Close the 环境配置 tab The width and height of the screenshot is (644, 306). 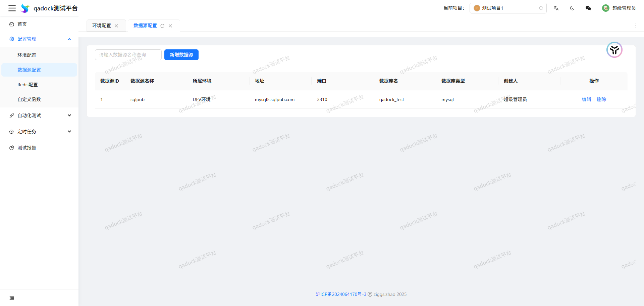pos(116,26)
